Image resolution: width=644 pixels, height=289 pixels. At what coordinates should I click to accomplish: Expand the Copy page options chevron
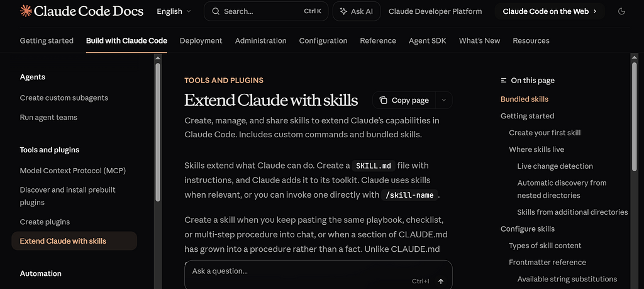[x=443, y=100]
